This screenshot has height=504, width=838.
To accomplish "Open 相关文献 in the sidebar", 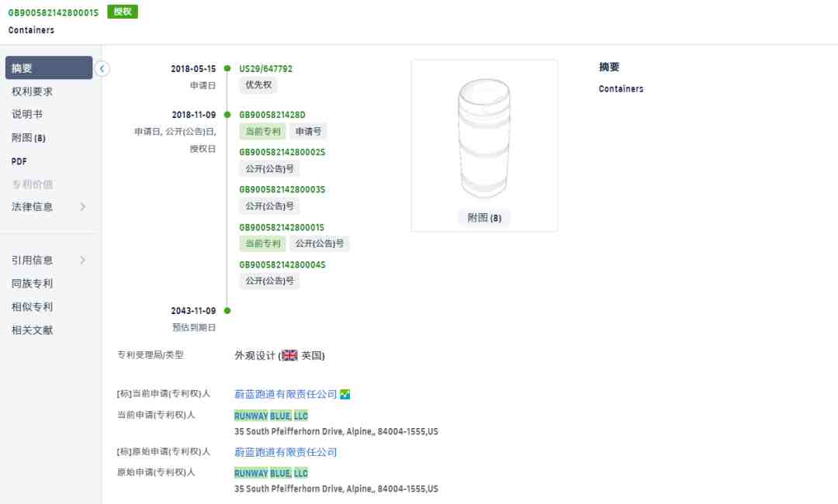I will [33, 330].
